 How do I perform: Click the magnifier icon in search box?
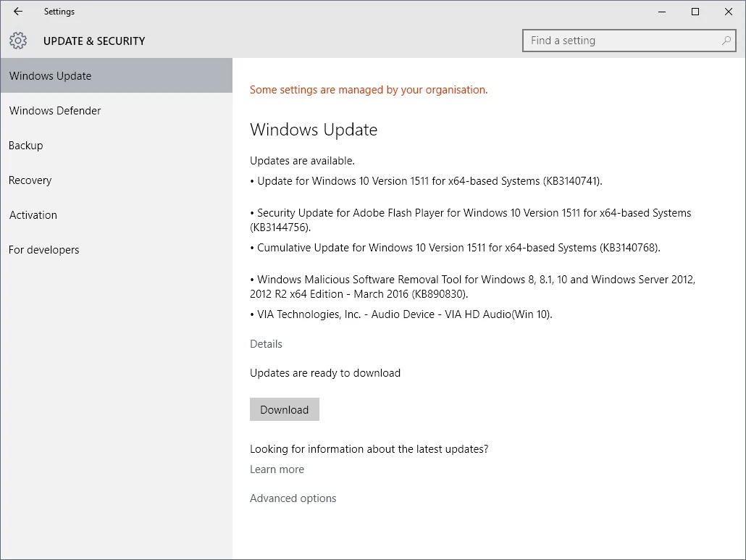tap(726, 41)
